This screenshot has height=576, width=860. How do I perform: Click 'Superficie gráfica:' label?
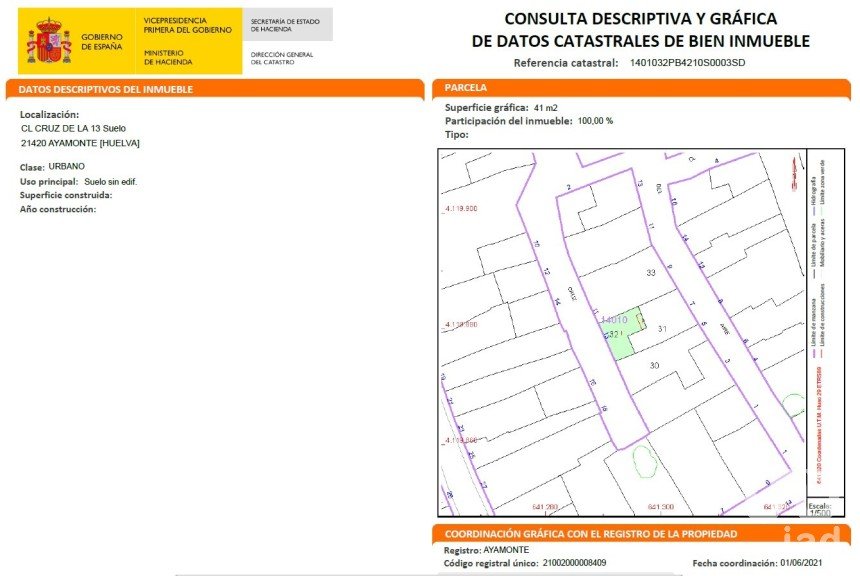click(x=486, y=108)
